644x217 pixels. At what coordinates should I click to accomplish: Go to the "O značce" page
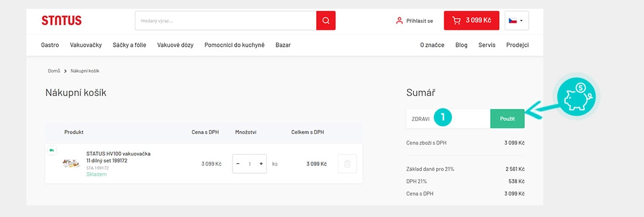click(x=432, y=45)
